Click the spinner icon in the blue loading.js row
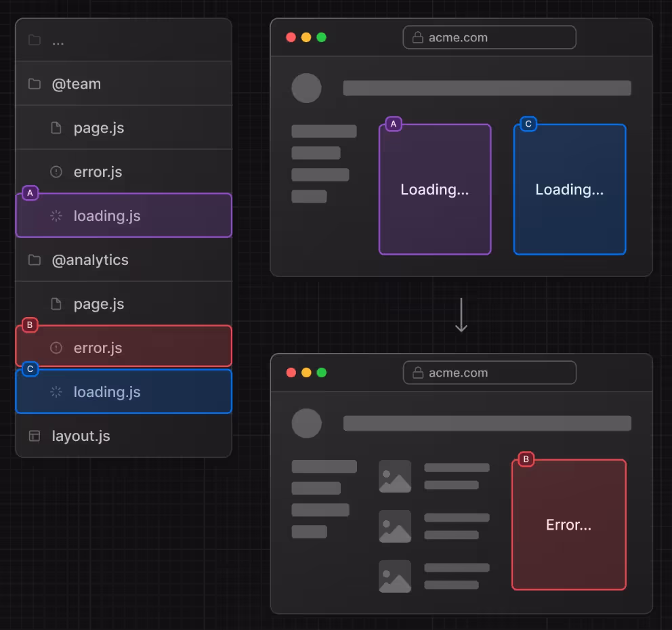The width and height of the screenshot is (672, 630). [56, 392]
